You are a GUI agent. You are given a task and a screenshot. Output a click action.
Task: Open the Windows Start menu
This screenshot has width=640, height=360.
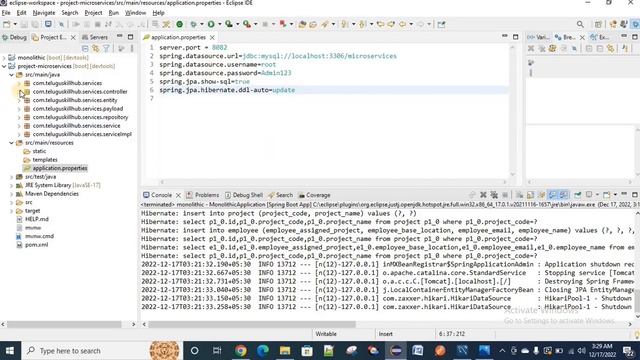coord(10,351)
